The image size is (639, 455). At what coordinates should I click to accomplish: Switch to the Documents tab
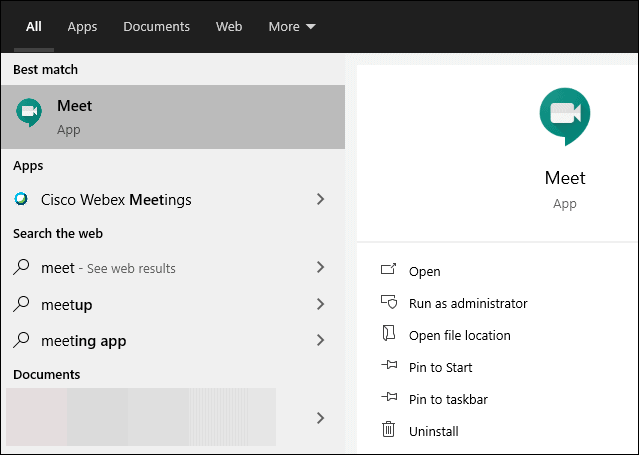156,27
